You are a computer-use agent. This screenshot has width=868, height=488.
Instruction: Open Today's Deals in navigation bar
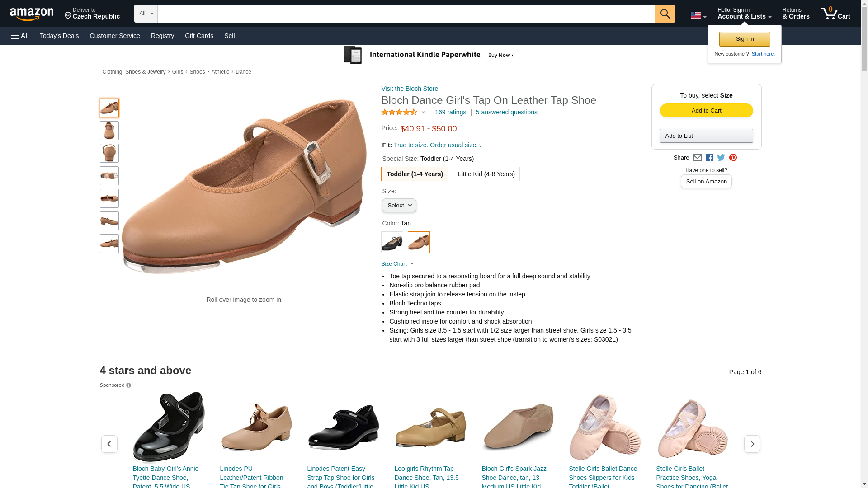click(59, 36)
